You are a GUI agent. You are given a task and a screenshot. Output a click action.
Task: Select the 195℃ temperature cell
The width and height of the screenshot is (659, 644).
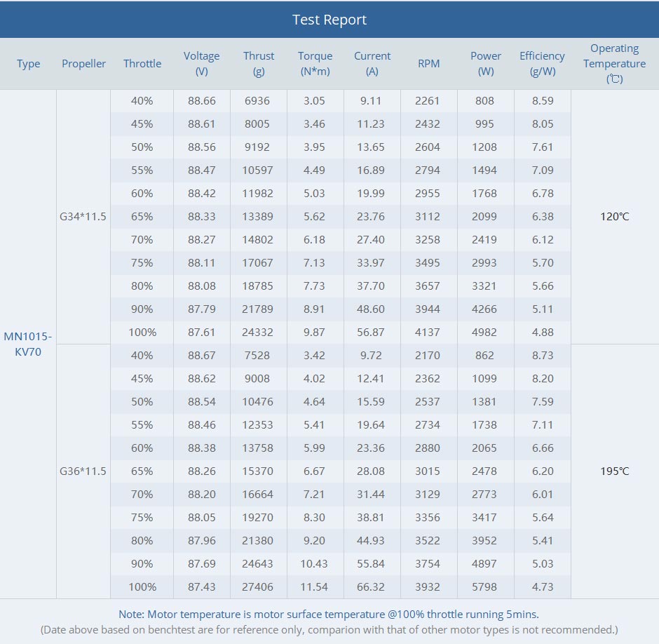614,471
